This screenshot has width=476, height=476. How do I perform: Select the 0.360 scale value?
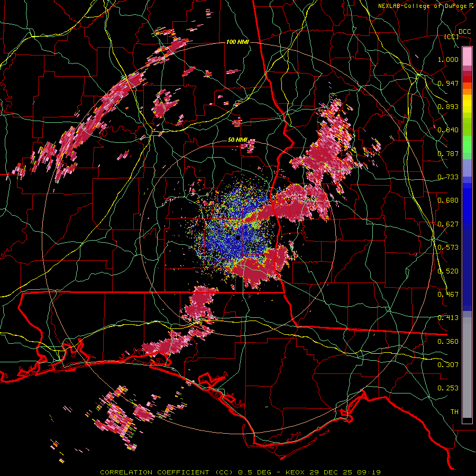[448, 342]
